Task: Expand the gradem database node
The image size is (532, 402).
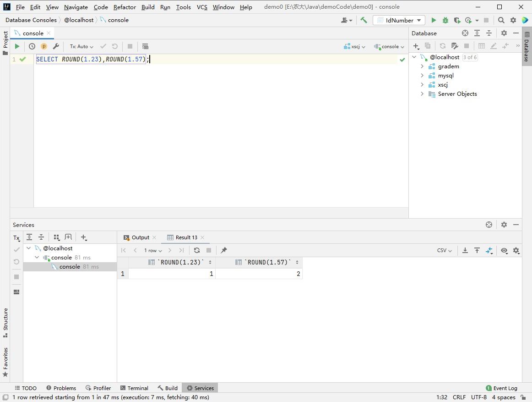Action: click(x=422, y=66)
